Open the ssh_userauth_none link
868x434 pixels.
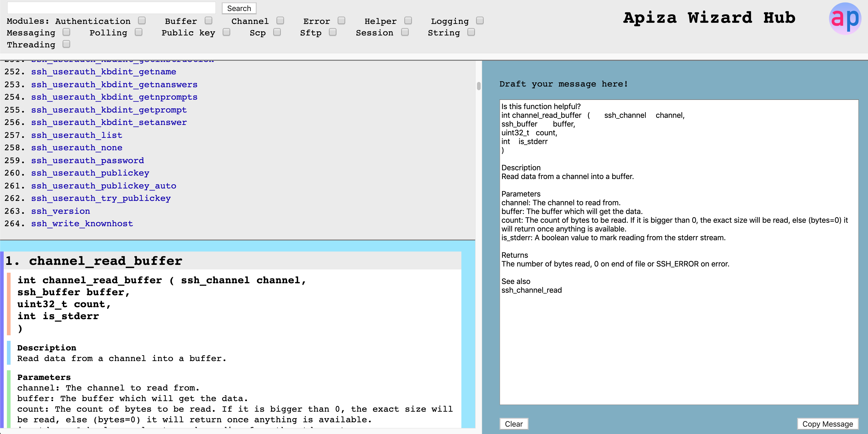[77, 148]
